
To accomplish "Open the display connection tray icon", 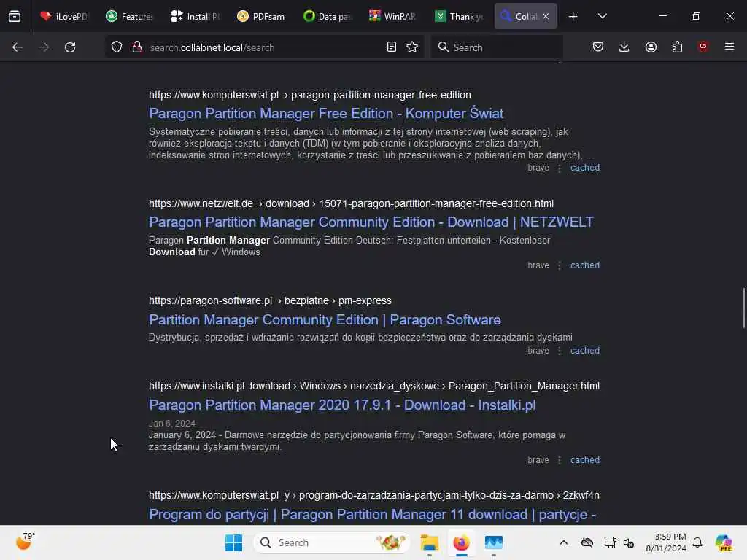I will click(x=610, y=542).
